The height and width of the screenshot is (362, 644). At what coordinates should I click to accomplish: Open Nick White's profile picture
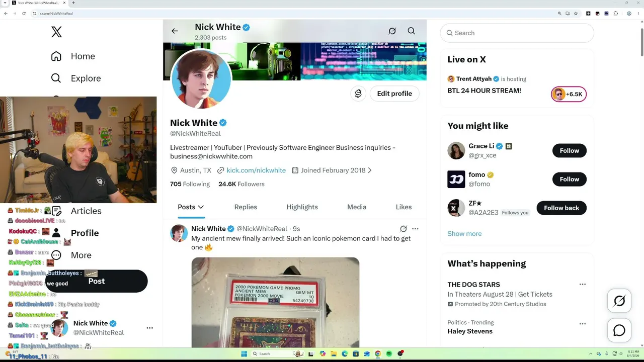click(201, 78)
